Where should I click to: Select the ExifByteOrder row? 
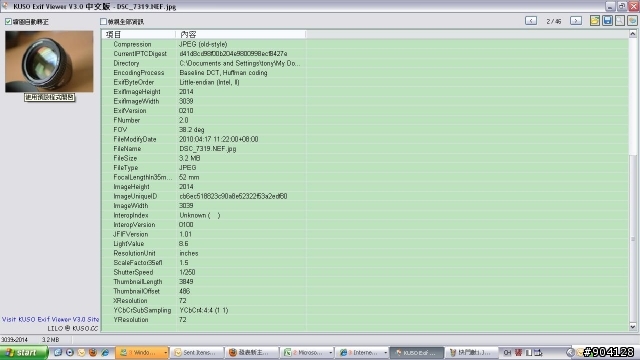pyautogui.click(x=365, y=82)
